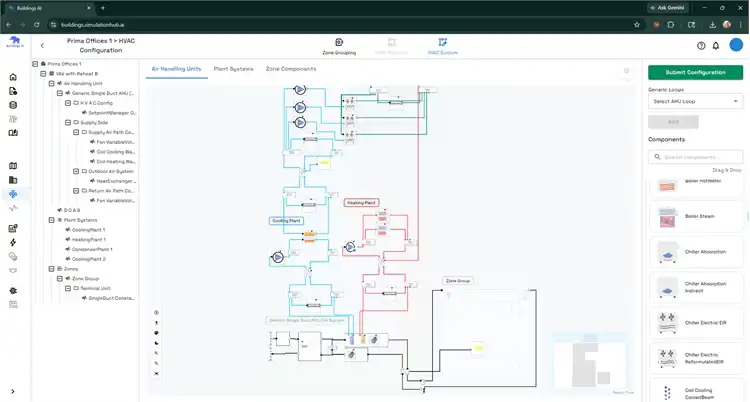Viewport: 750px width, 402px height.
Task: Collapse the Zones tree node
Action: point(51,269)
